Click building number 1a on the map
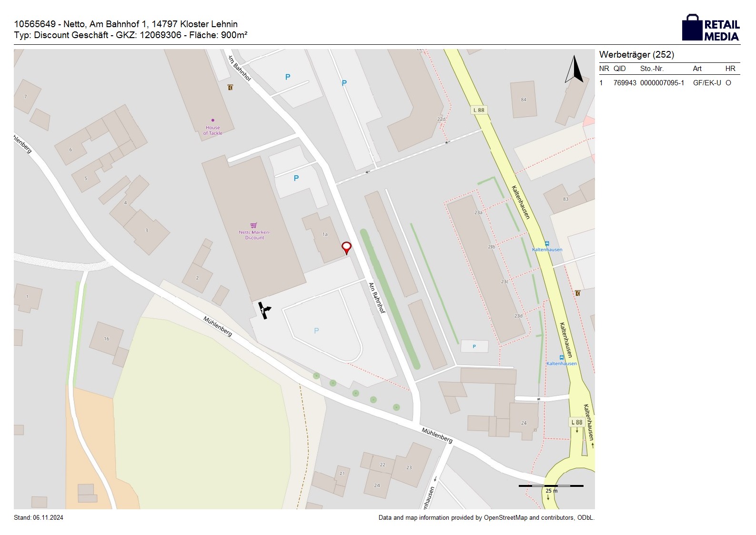 pos(325,234)
